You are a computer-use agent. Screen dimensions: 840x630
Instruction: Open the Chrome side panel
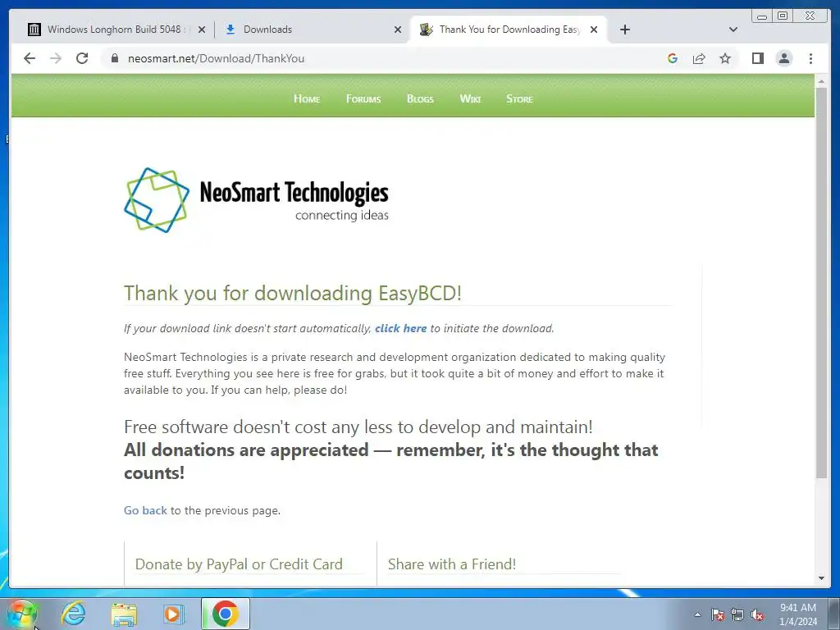click(x=757, y=58)
